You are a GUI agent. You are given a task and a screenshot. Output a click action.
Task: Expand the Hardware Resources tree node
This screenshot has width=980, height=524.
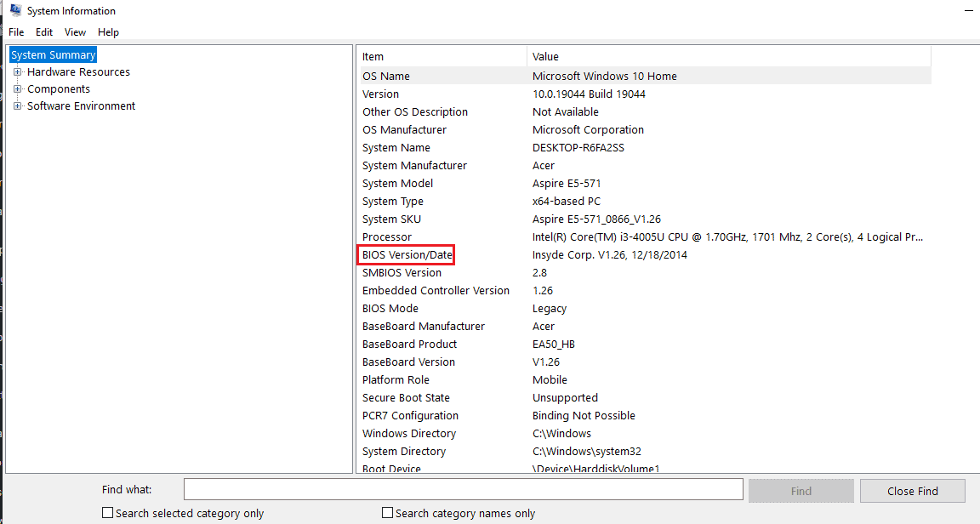[18, 71]
